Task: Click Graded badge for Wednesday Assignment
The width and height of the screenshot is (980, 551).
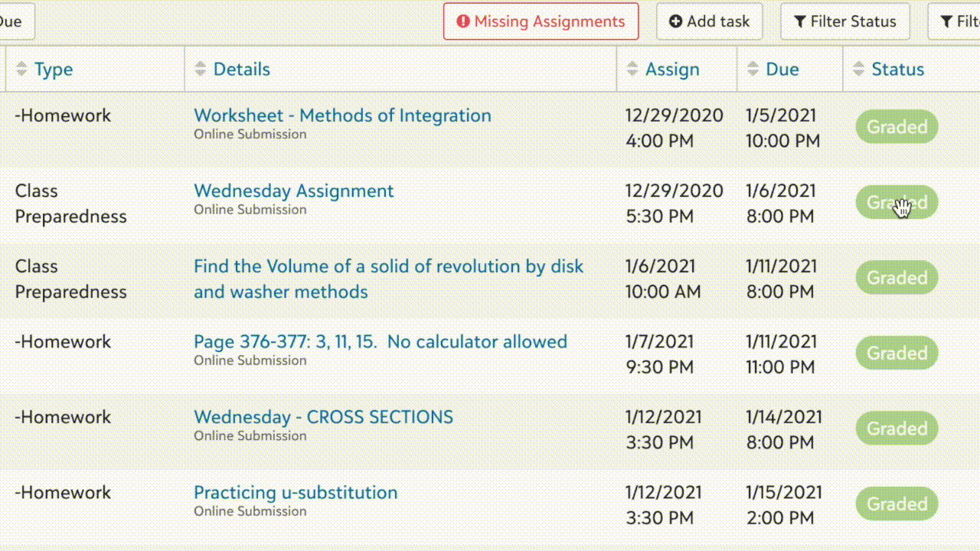Action: tap(897, 202)
